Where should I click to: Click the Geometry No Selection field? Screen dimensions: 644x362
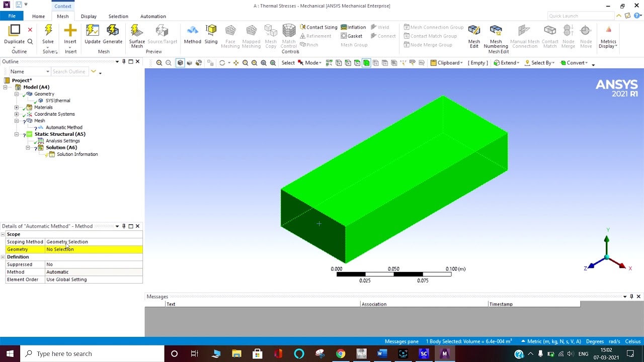[94, 249]
